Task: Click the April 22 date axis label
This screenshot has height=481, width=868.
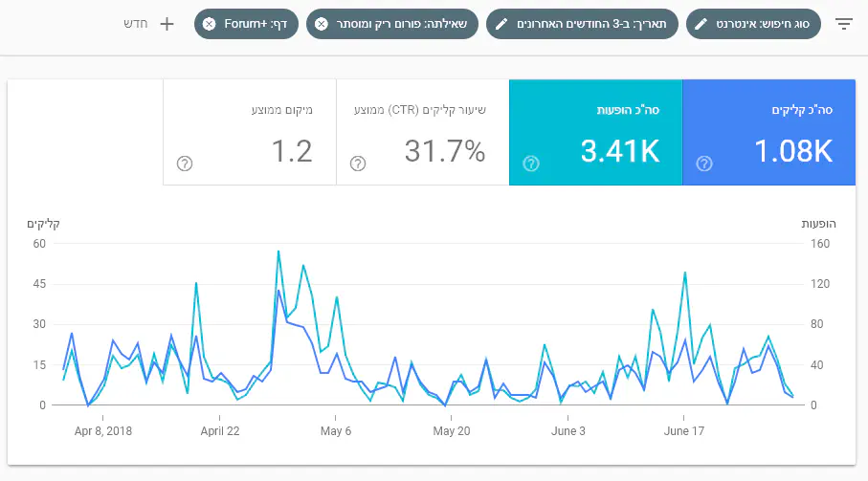Action: point(220,431)
